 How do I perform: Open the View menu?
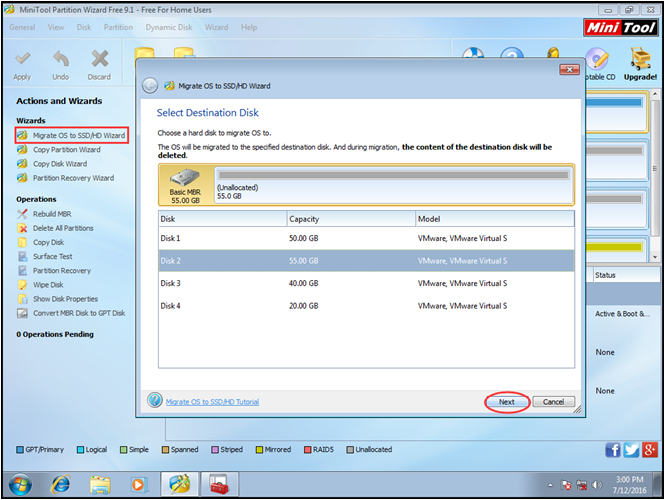click(56, 27)
